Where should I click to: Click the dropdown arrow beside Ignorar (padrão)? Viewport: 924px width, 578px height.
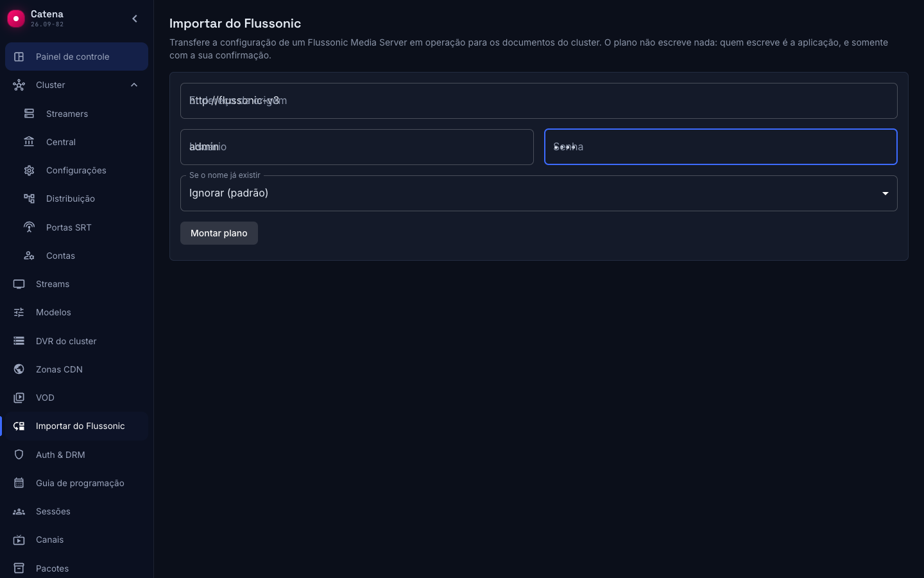(x=886, y=193)
